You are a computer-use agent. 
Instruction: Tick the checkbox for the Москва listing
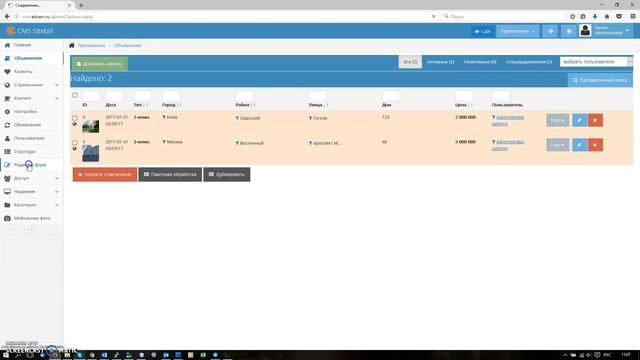(x=75, y=142)
